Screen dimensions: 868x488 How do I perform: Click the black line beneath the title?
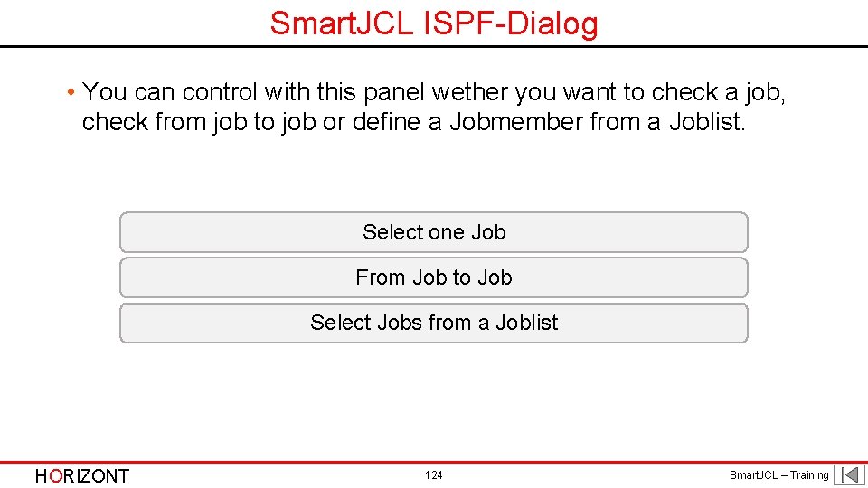coord(434,46)
